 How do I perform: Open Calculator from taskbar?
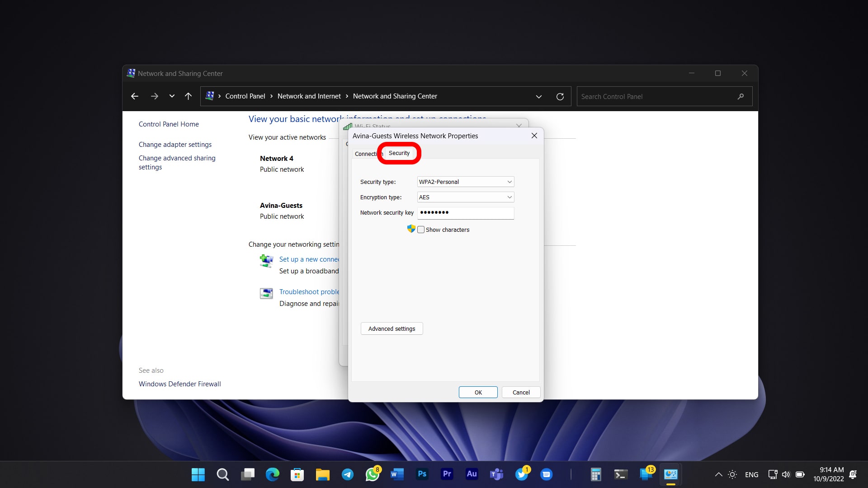(x=596, y=474)
